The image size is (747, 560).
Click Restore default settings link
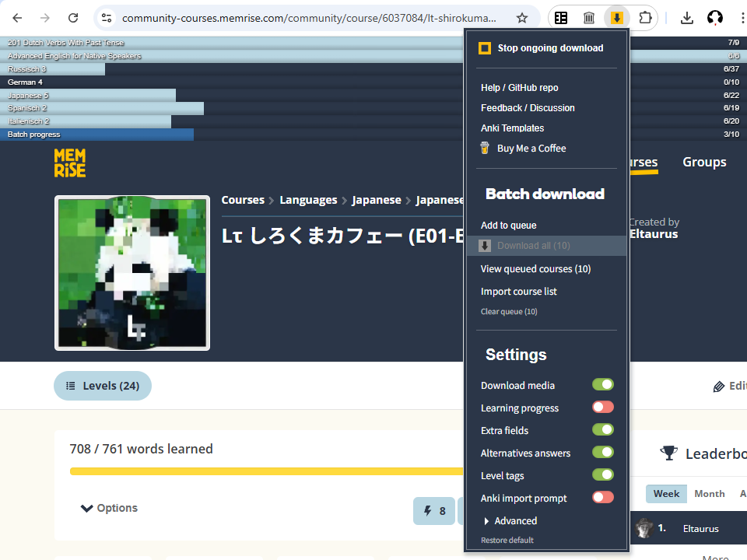pos(507,541)
